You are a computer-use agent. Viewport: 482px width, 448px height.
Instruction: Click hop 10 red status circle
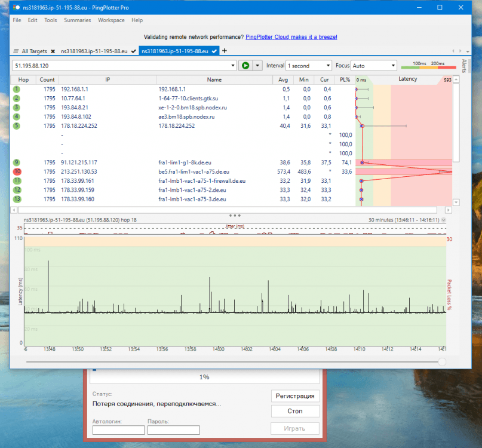pos(17,171)
